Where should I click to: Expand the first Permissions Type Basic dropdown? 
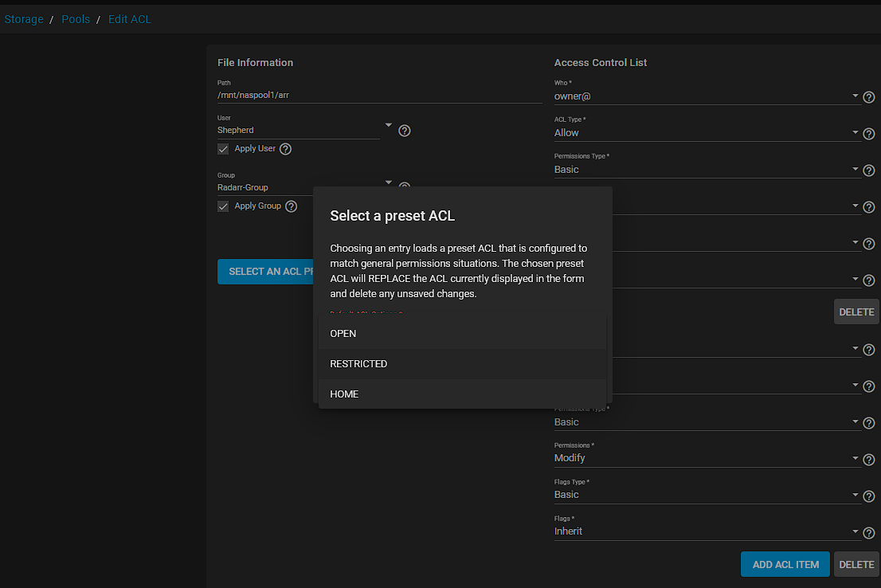click(855, 169)
